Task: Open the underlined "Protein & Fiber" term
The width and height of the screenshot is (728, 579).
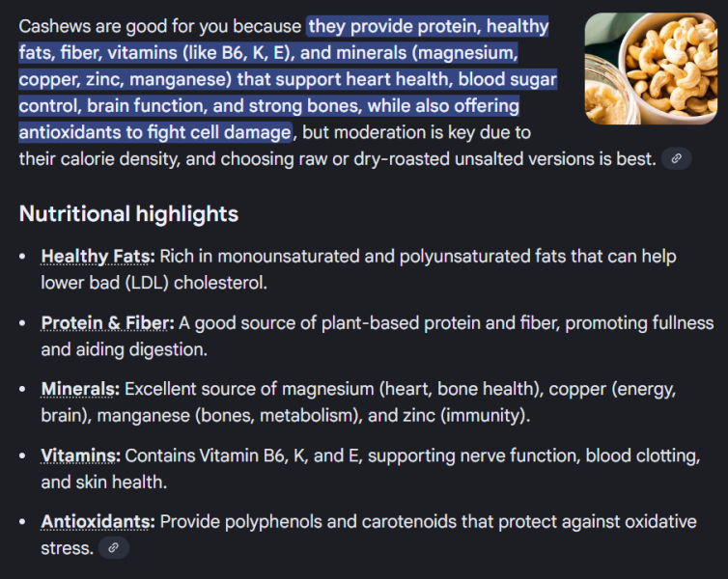Action: pyautogui.click(x=107, y=323)
